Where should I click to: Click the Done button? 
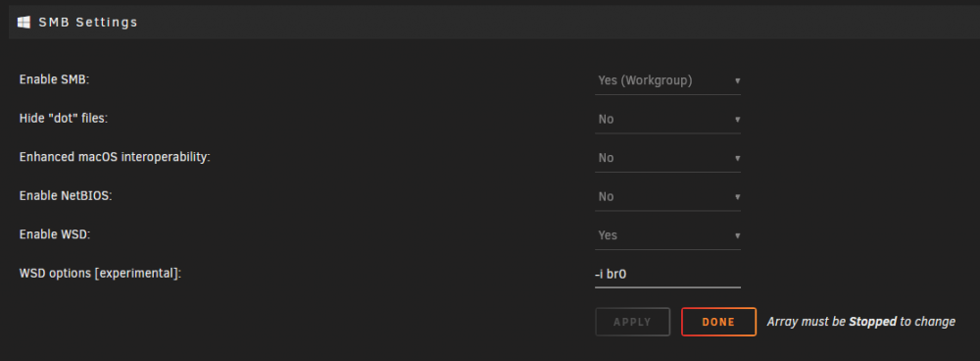point(718,322)
